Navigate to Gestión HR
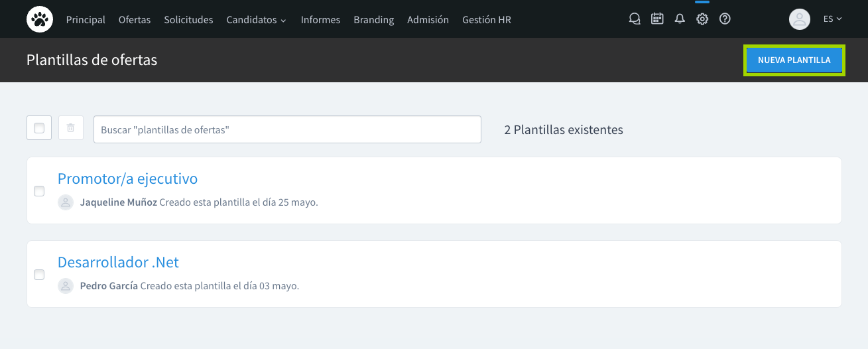The width and height of the screenshot is (868, 349). coord(487,20)
